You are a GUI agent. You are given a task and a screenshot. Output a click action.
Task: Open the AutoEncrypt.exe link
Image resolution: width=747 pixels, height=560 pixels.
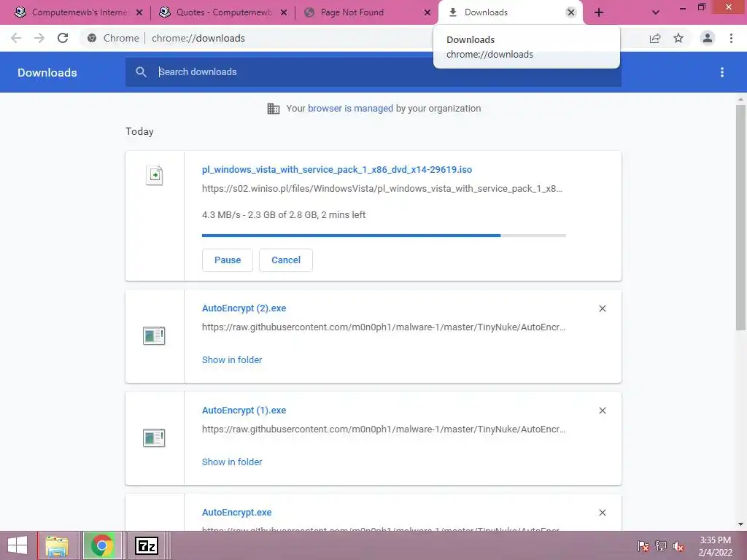pos(237,513)
